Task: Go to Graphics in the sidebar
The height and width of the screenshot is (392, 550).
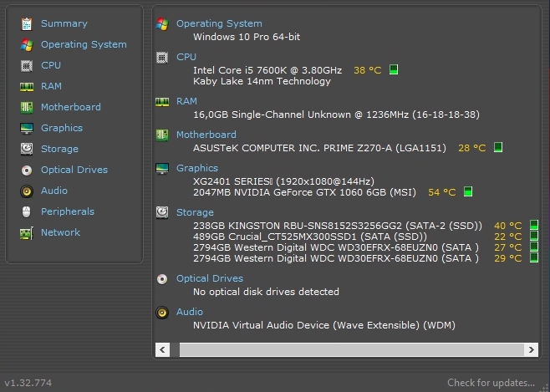Action: point(62,128)
